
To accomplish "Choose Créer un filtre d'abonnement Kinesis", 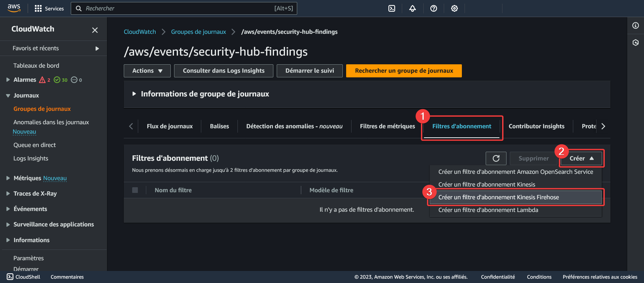I will 516,185.
